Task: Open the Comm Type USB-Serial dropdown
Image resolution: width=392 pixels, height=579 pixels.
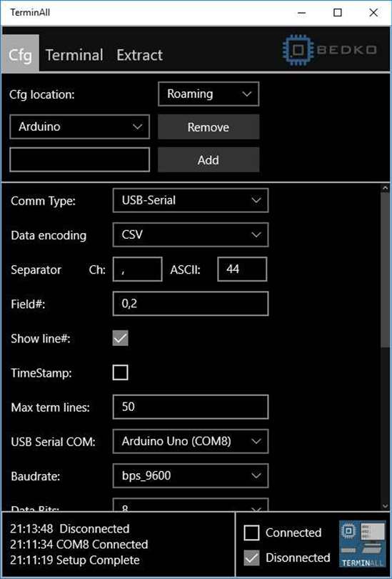Action: (191, 201)
